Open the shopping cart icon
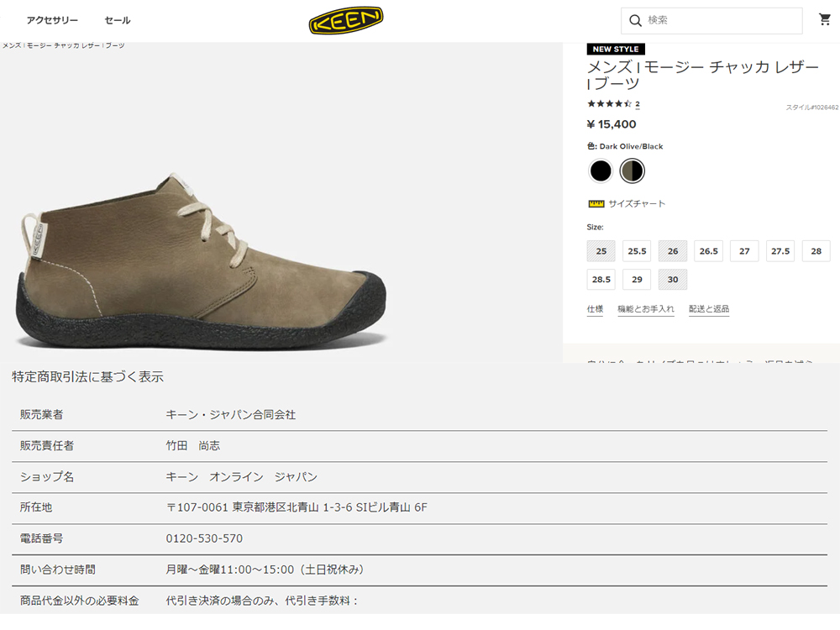Image resolution: width=840 pixels, height=630 pixels. [825, 20]
